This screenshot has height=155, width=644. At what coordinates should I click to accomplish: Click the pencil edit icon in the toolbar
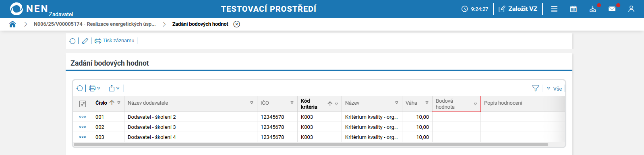[x=85, y=41]
